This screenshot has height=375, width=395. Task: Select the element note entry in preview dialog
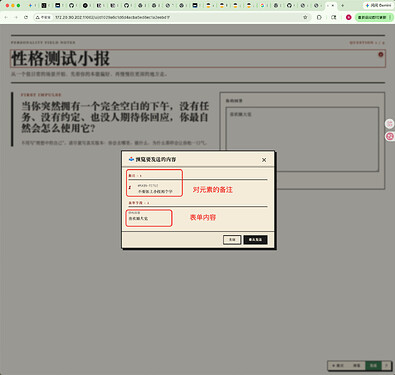pos(155,189)
